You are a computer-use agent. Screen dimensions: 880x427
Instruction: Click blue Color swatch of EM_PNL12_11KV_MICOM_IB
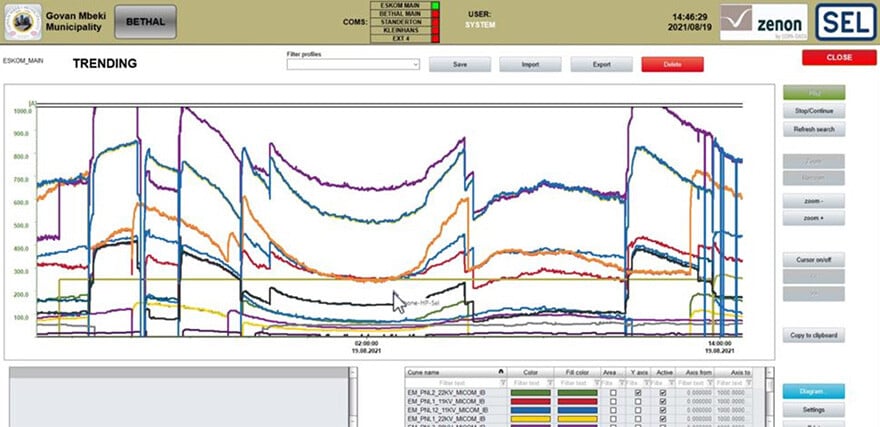[x=530, y=410]
